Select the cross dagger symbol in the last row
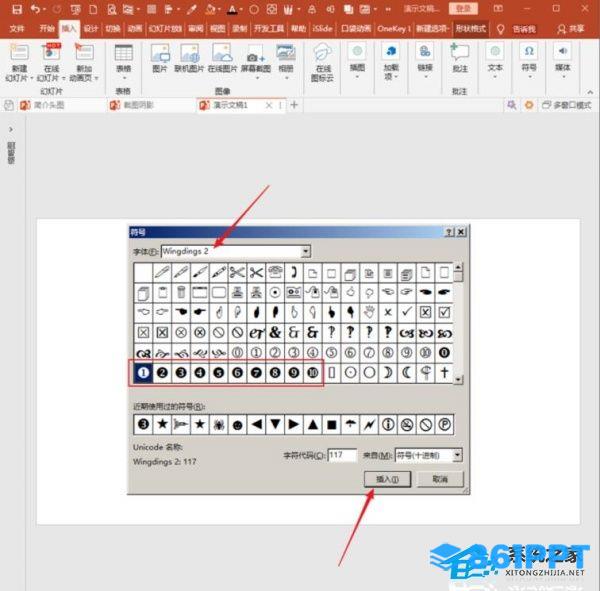Screen dimensions: 600x591 (x=444, y=372)
